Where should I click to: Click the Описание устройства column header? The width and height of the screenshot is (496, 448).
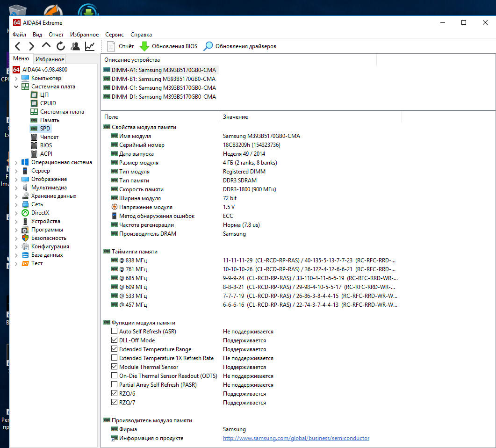(239, 60)
